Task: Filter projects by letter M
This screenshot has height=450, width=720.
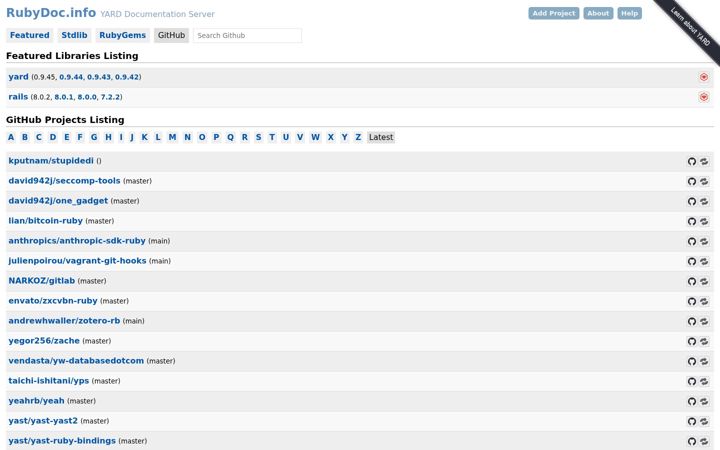Action: click(172, 137)
